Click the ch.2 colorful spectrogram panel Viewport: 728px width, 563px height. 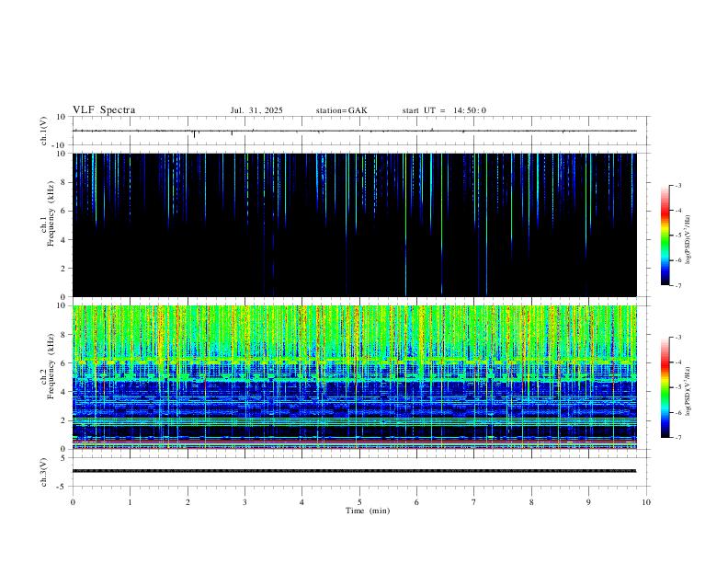pyautogui.click(x=355, y=377)
